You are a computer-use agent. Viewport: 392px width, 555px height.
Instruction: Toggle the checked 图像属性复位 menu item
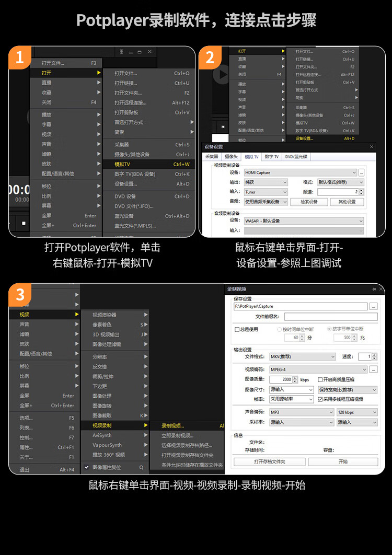[114, 467]
